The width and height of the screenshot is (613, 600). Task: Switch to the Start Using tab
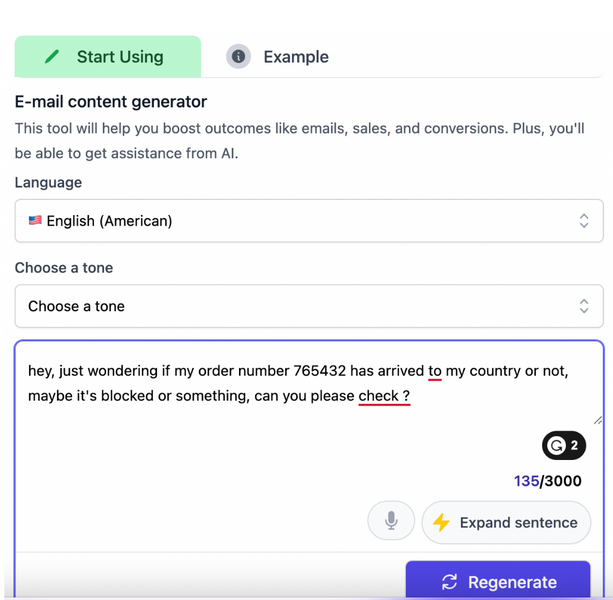pos(108,57)
